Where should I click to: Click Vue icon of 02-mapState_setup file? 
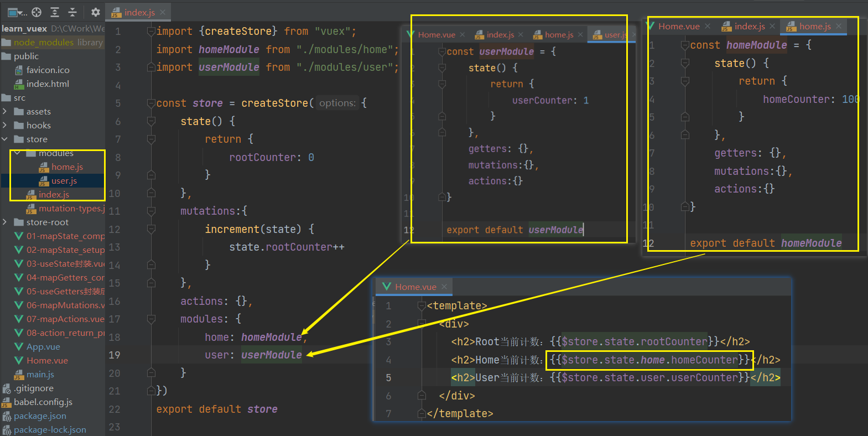19,250
